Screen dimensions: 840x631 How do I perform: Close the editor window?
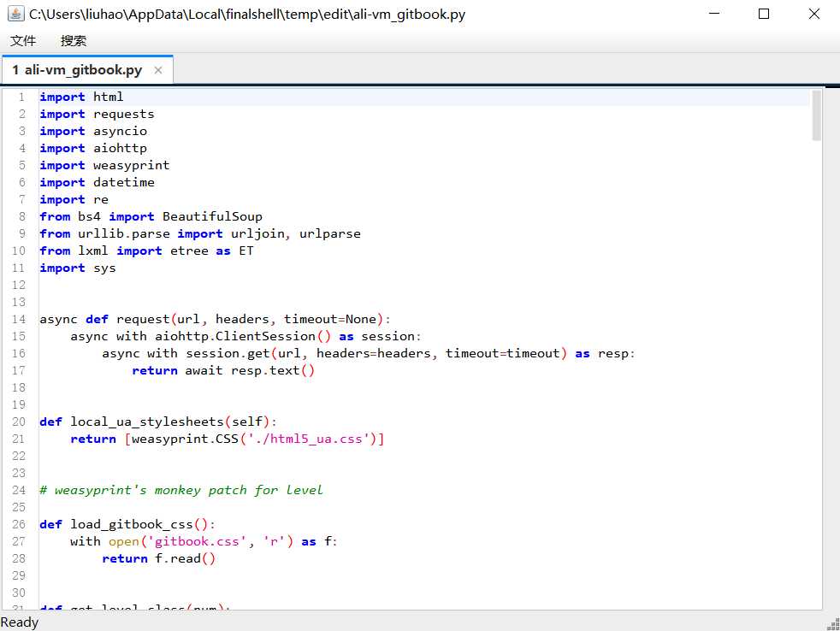point(814,14)
